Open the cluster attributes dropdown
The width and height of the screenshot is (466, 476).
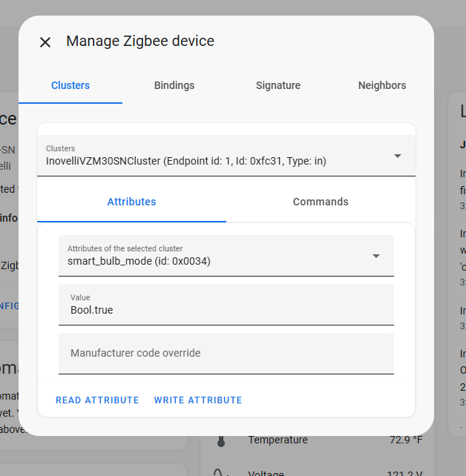point(226,256)
